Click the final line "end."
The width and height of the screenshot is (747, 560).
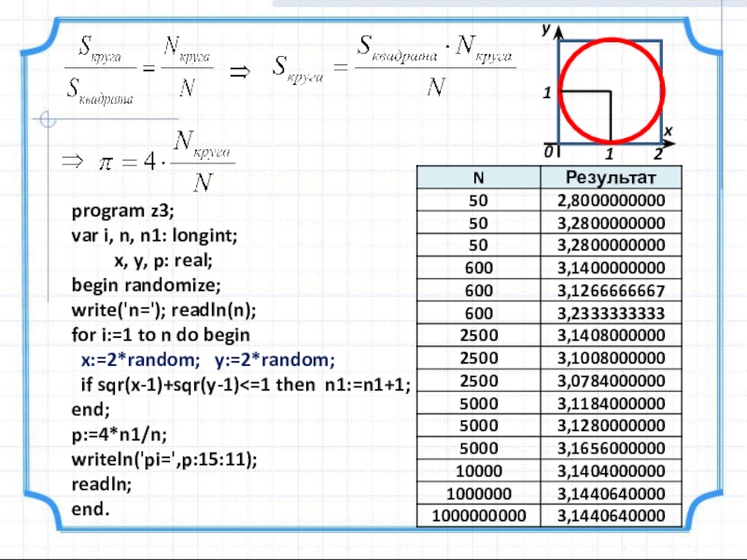pyautogui.click(x=91, y=509)
